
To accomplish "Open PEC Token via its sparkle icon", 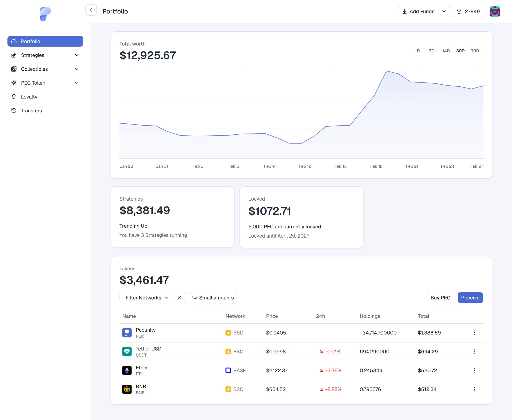I will click(14, 83).
